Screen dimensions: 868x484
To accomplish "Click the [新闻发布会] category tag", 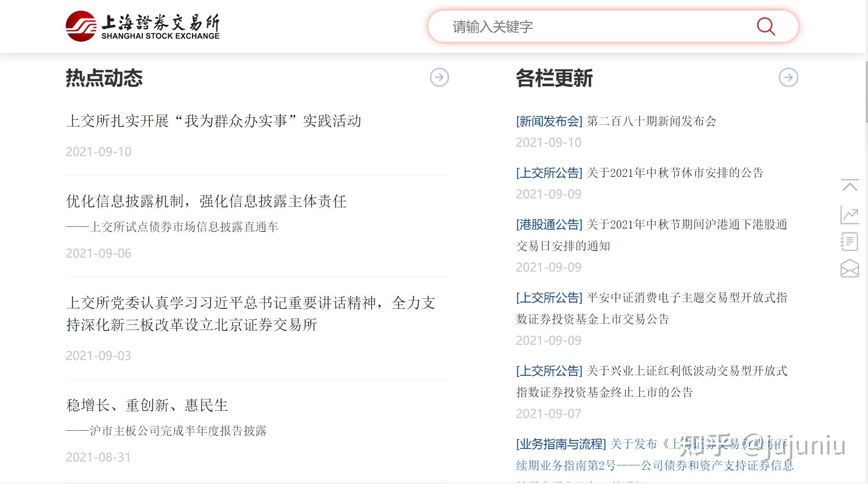I will coord(549,121).
